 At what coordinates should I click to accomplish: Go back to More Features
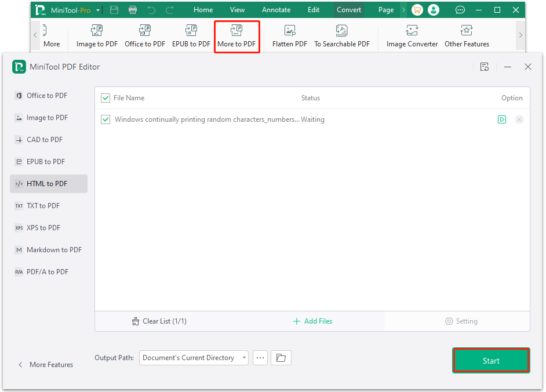tap(46, 365)
